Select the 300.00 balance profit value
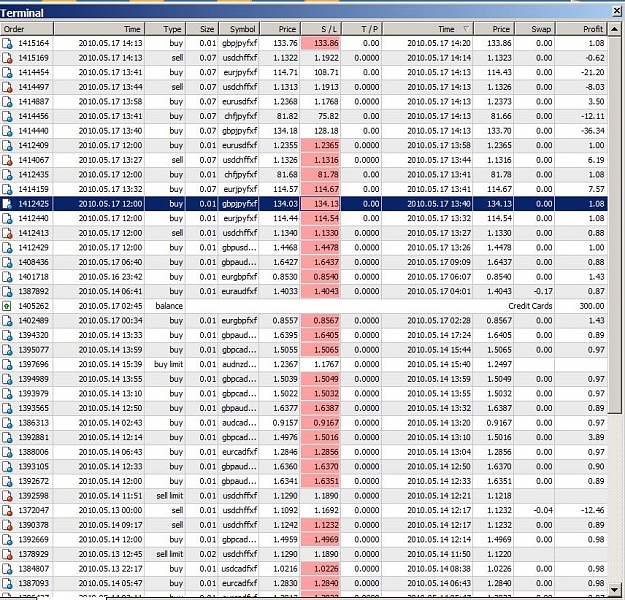This screenshot has height=600, width=625. click(592, 306)
